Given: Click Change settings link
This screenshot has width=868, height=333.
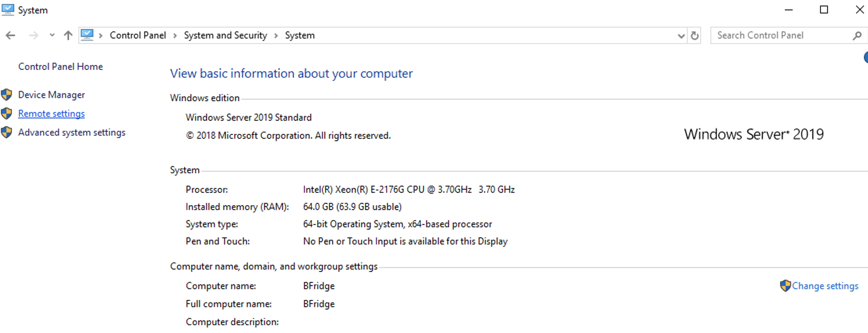Looking at the screenshot, I should pyautogui.click(x=825, y=286).
